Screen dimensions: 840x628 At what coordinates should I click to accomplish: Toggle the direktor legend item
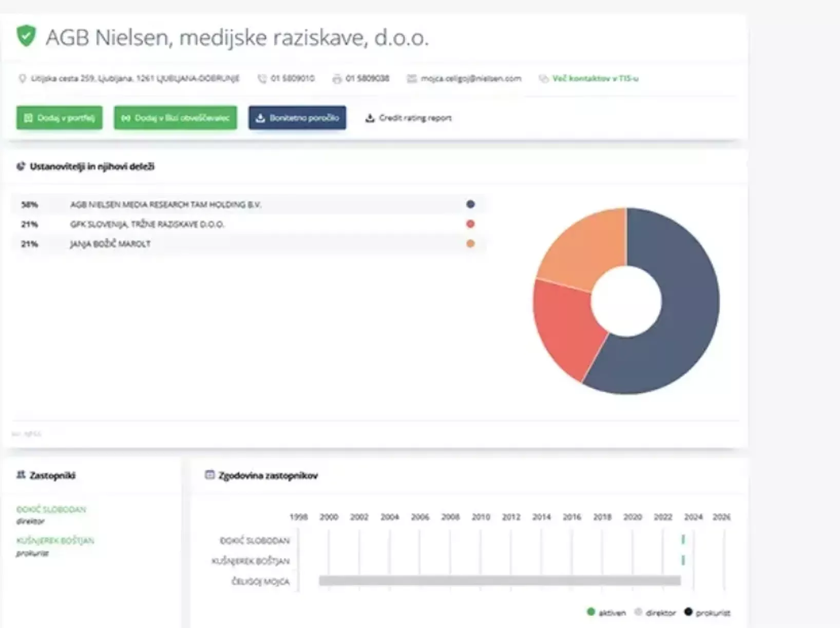click(655, 613)
